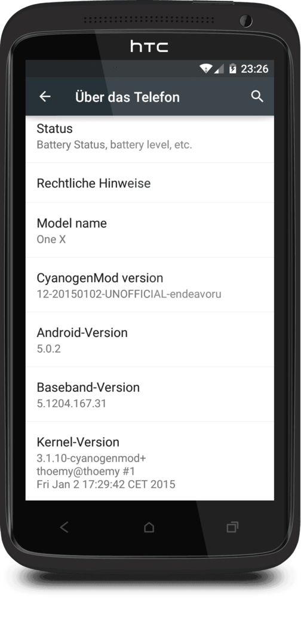Image resolution: width=301 pixels, height=644 pixels.
Task: Tap the battery charging icon
Action: [x=233, y=69]
